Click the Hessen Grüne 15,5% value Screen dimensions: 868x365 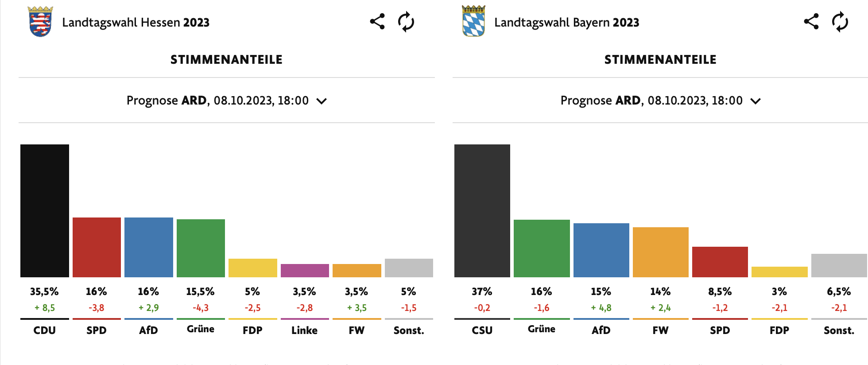tap(200, 291)
